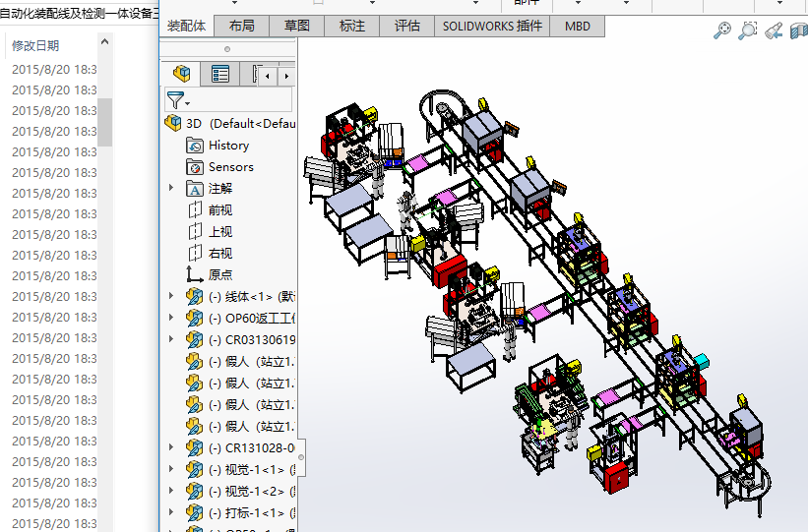Click the Sensors folder icon
Viewport: 808px width, 532px height.
(x=194, y=167)
